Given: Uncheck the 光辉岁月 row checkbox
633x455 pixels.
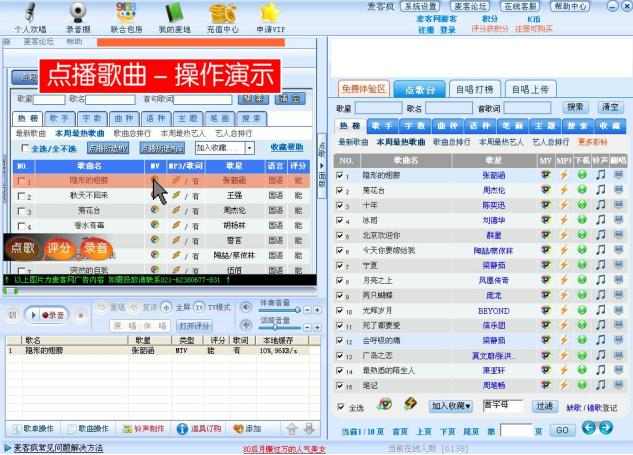Looking at the screenshot, I should click(x=340, y=310).
